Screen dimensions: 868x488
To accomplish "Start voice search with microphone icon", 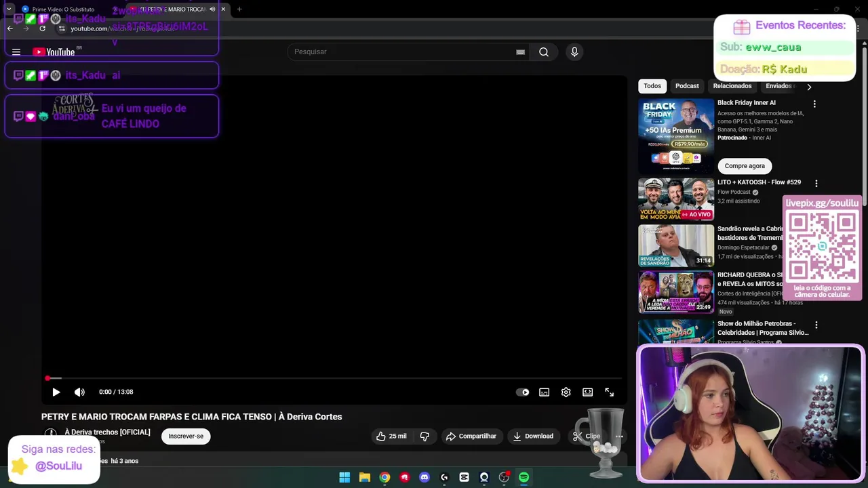I will tap(574, 52).
